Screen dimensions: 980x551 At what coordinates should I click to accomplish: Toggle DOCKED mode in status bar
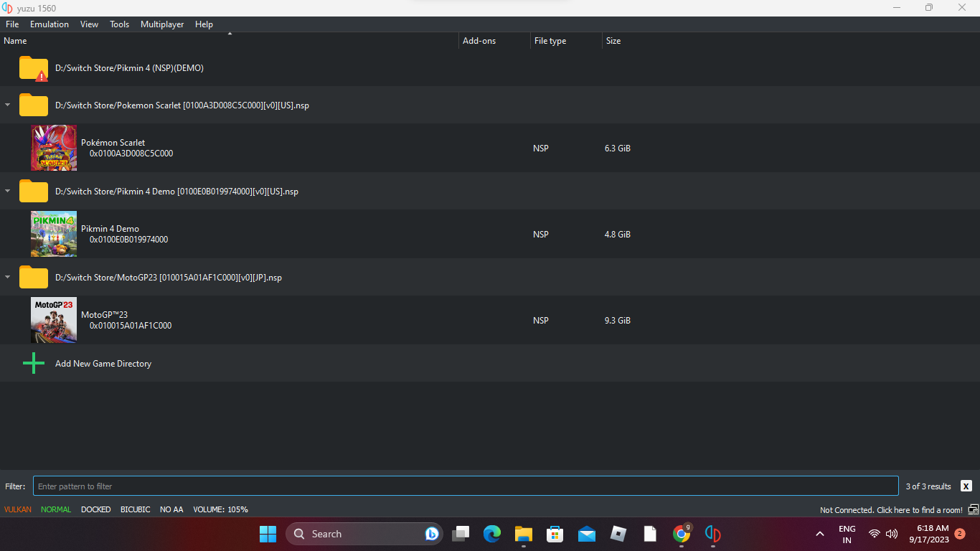pos(95,509)
